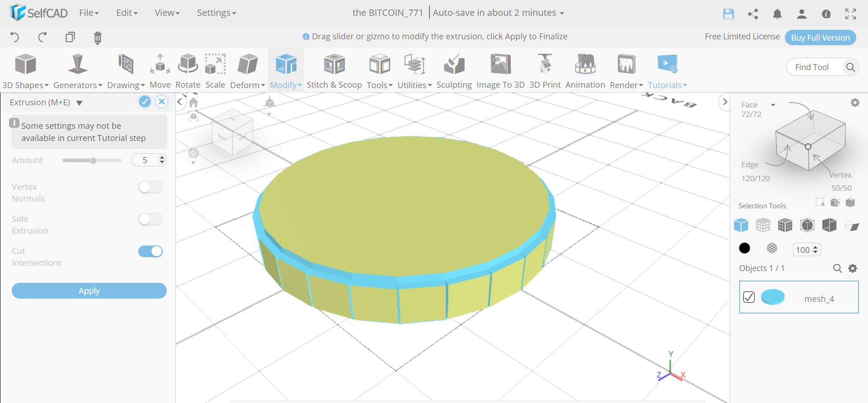
Task: Click the Redo arrow icon
Action: point(42,37)
